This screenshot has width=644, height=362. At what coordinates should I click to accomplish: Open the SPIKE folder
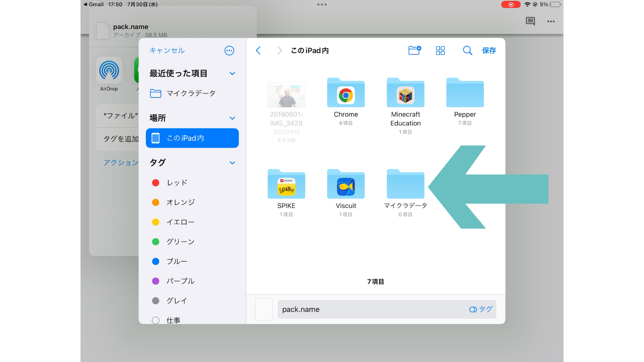[286, 185]
